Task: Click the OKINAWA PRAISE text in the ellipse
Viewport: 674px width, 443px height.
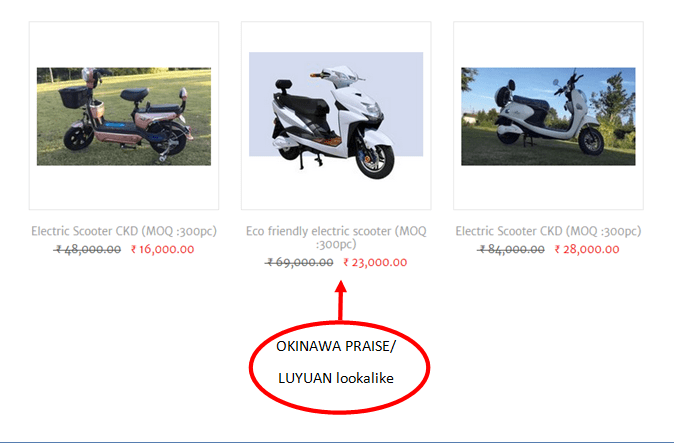Action: coord(333,346)
